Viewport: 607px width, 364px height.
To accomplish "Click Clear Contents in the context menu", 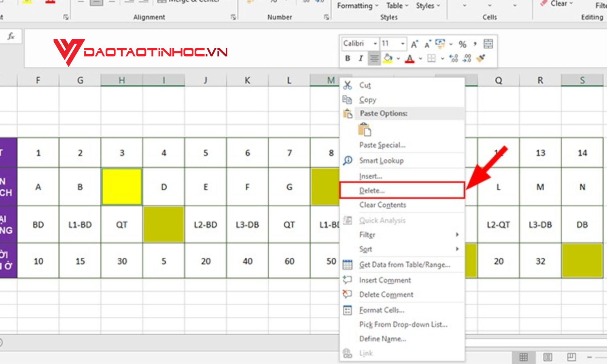I will point(382,205).
